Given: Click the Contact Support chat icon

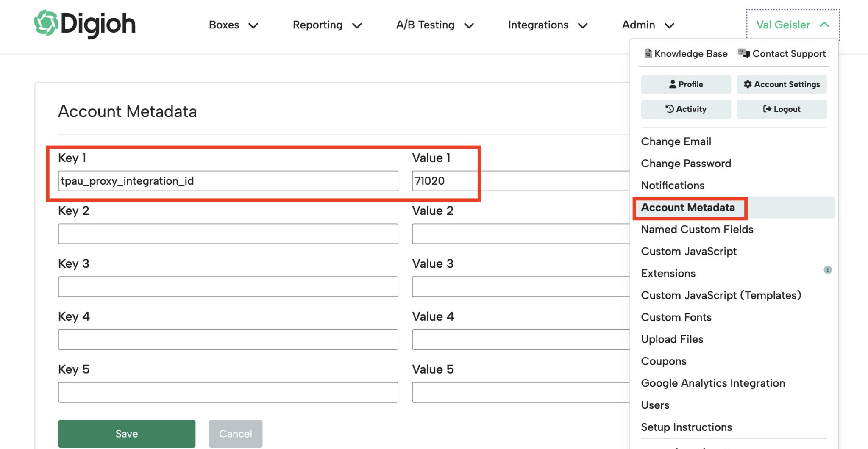Looking at the screenshot, I should coord(743,53).
